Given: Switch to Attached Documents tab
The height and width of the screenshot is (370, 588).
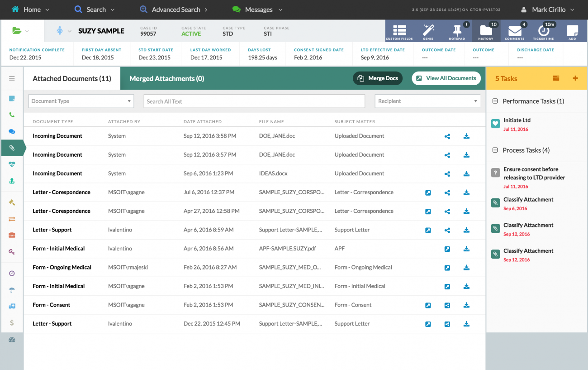Looking at the screenshot, I should coord(72,78).
